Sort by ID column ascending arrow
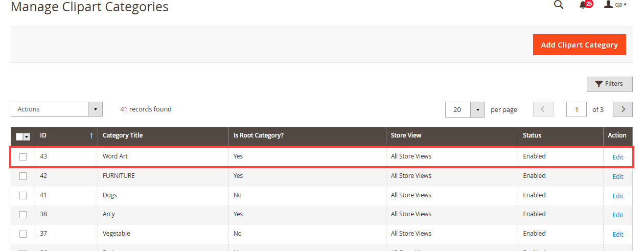The image size is (644, 251). pos(91,135)
